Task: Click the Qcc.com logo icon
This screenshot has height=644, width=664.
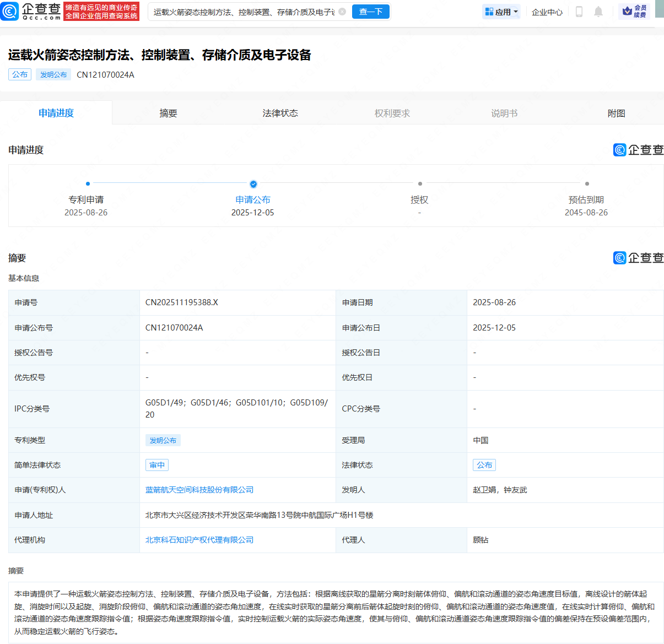Action: click(9, 12)
